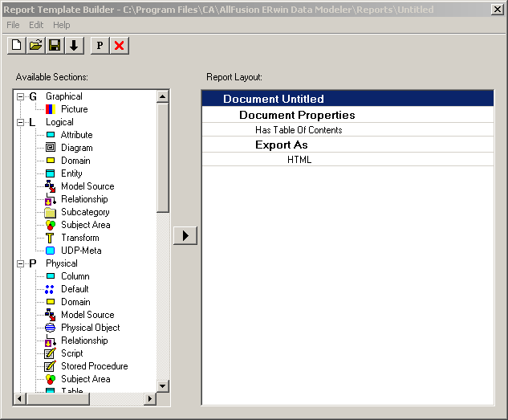508x420 pixels.
Task: Click the Physical tree label
Action: click(62, 263)
